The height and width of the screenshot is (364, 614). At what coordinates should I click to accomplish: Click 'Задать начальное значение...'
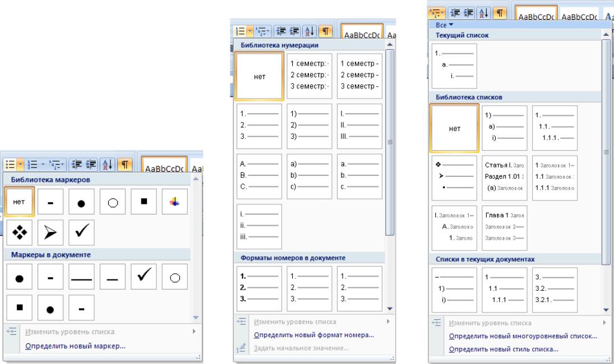point(301,348)
